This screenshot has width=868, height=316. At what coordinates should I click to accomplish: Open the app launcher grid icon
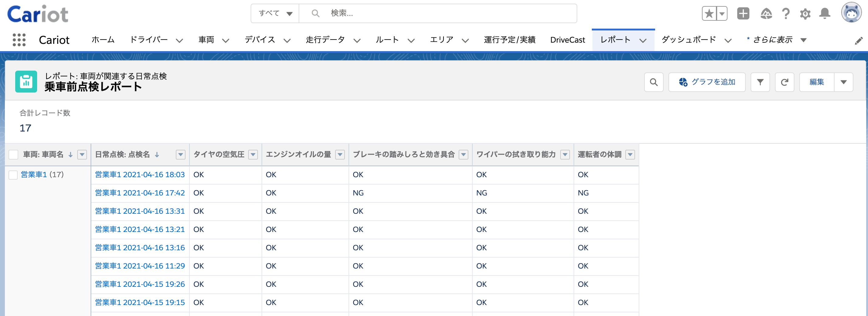[x=19, y=40]
